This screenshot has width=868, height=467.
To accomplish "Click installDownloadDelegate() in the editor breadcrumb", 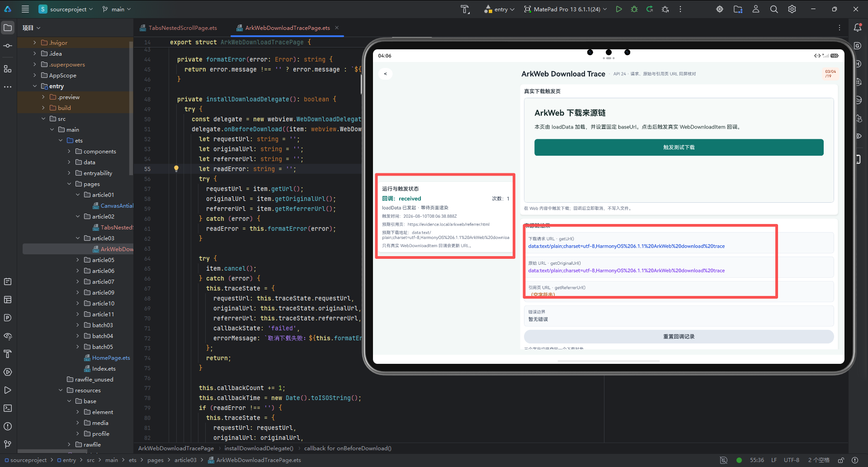I will [x=259, y=448].
